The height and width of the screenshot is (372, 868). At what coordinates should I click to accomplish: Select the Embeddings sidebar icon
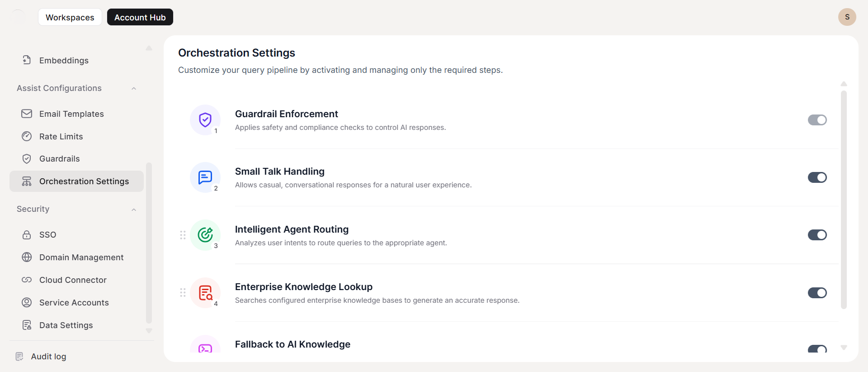27,60
